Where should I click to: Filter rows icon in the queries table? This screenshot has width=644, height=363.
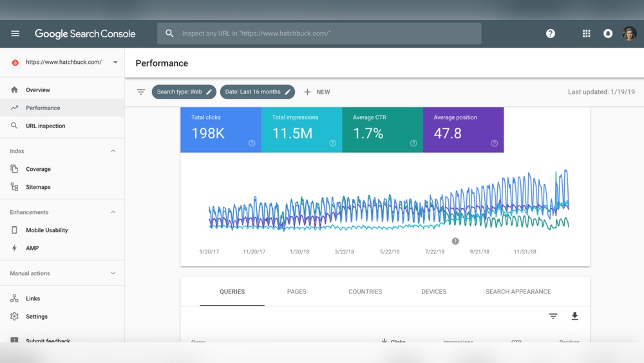(553, 316)
